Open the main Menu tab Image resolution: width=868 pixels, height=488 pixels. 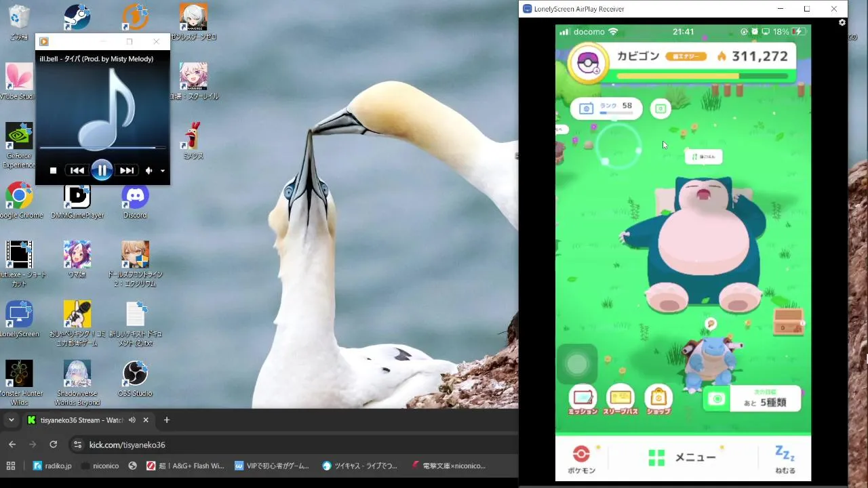682,457
